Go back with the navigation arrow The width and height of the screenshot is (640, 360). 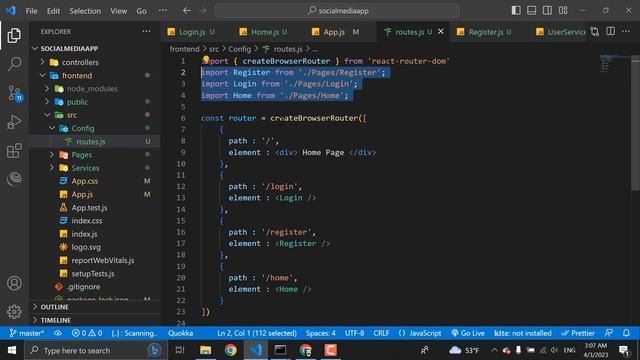[187, 11]
